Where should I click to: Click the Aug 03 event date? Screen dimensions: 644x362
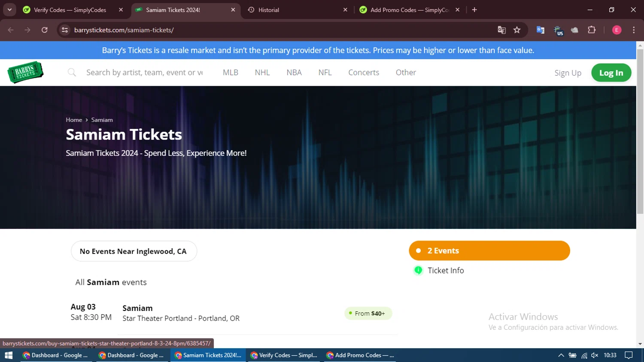point(83,307)
